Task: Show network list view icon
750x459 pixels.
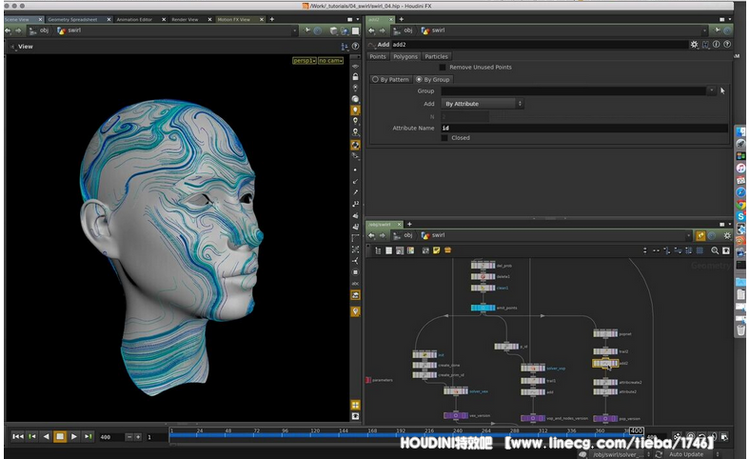Action: point(378,250)
